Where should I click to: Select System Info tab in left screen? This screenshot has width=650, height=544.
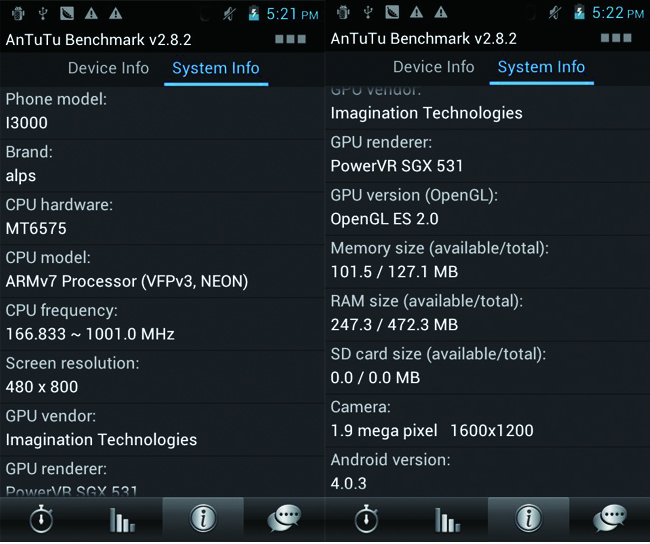click(216, 68)
